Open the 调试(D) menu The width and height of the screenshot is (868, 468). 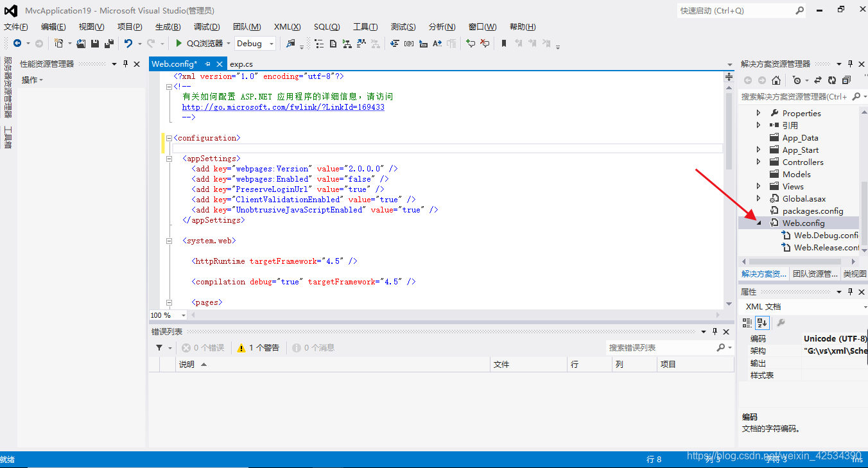pos(207,26)
